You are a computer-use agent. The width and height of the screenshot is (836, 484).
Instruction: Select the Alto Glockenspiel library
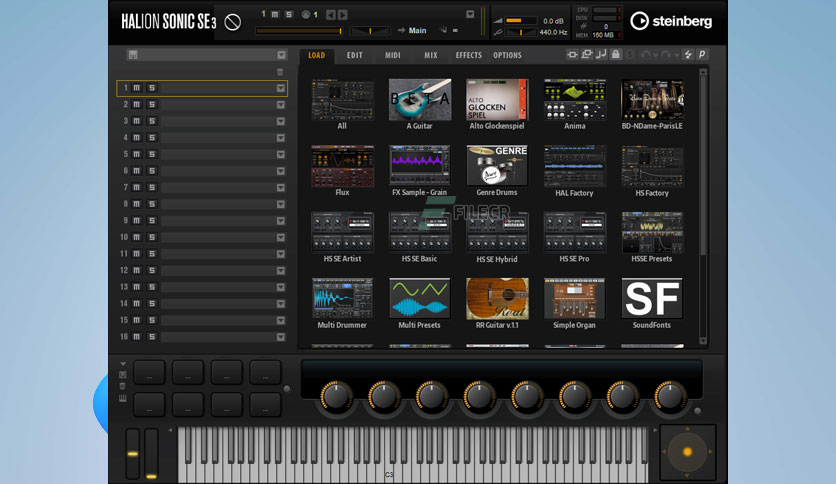(497, 100)
